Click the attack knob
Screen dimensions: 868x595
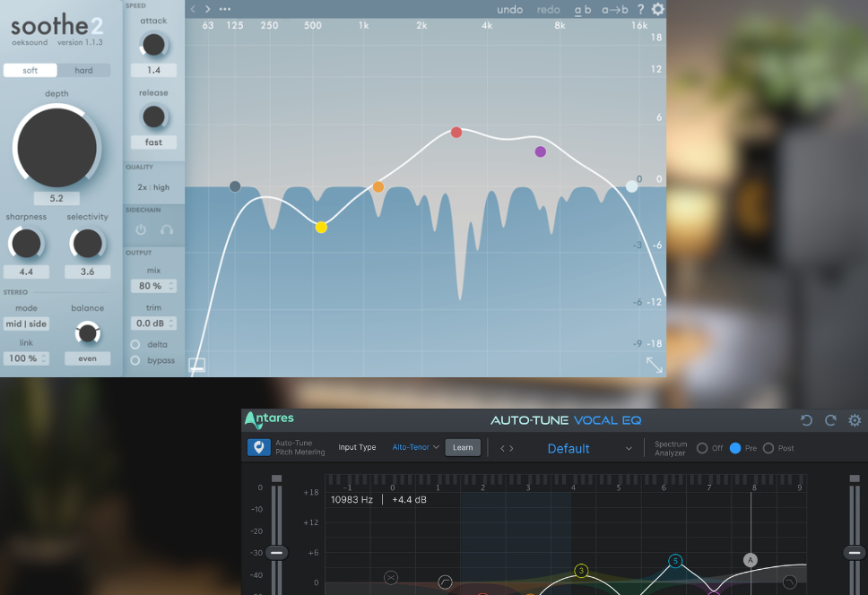(x=153, y=45)
